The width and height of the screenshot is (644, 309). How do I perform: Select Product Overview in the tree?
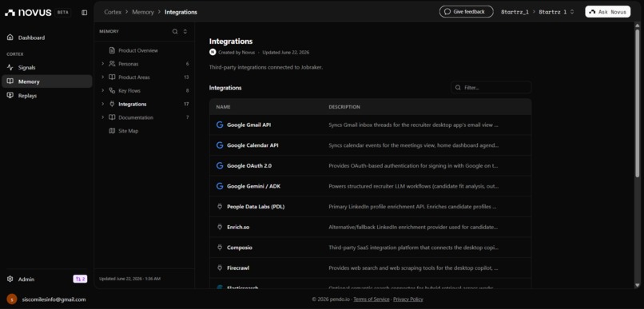click(x=138, y=50)
